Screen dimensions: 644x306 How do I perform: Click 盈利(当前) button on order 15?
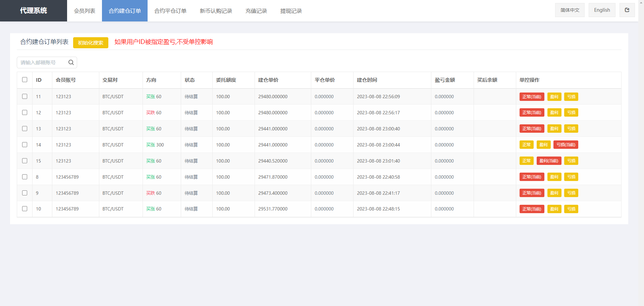549,161
